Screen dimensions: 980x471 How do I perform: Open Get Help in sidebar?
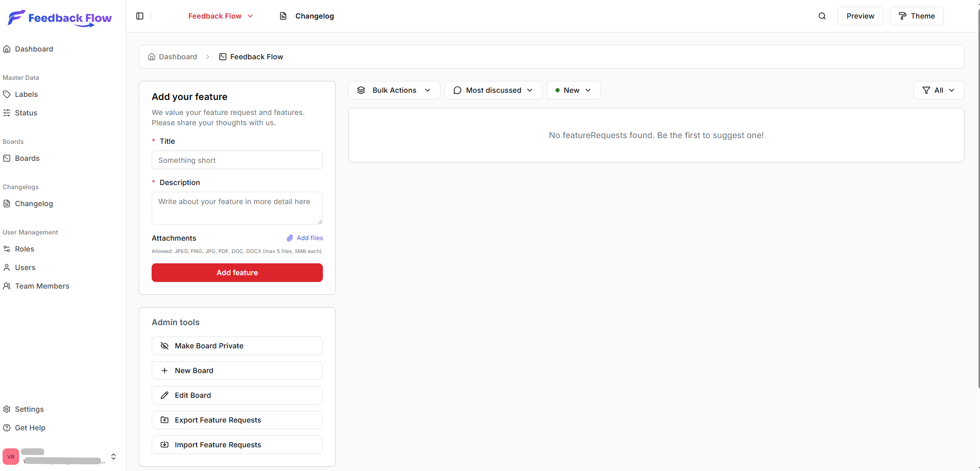pyautogui.click(x=30, y=428)
